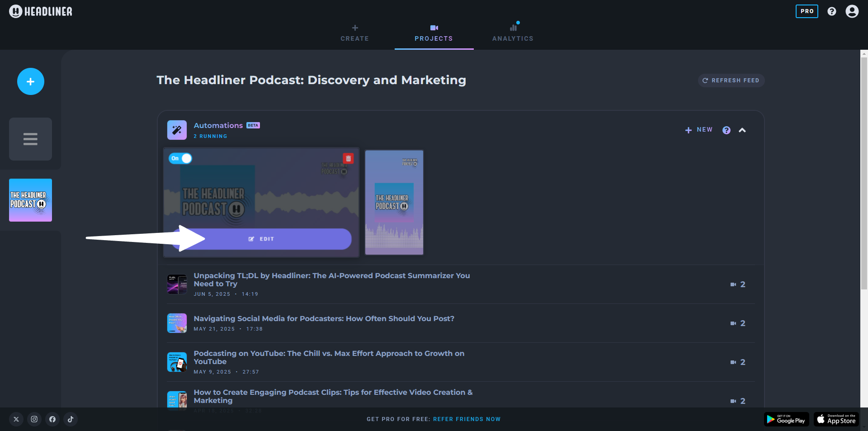Open the hamburger menu tile in sidebar
Image resolution: width=868 pixels, height=431 pixels.
(30, 139)
